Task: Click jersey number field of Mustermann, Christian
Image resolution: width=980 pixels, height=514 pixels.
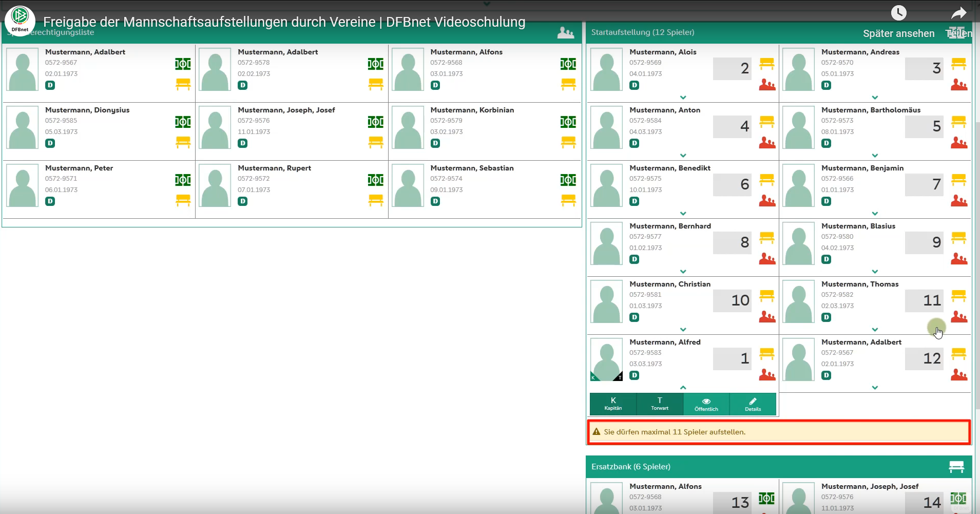Action: [x=732, y=300]
